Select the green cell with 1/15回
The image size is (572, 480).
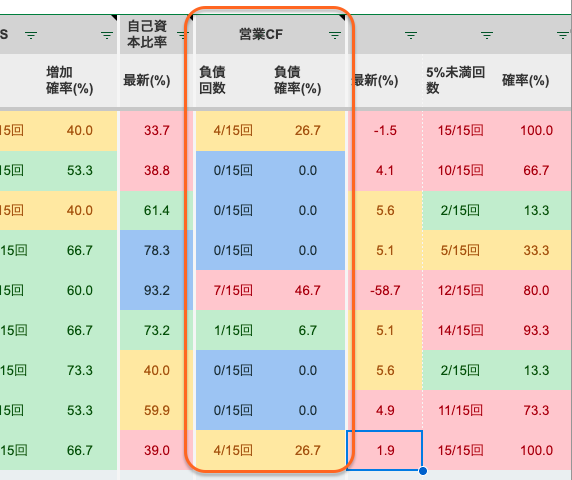click(x=233, y=330)
